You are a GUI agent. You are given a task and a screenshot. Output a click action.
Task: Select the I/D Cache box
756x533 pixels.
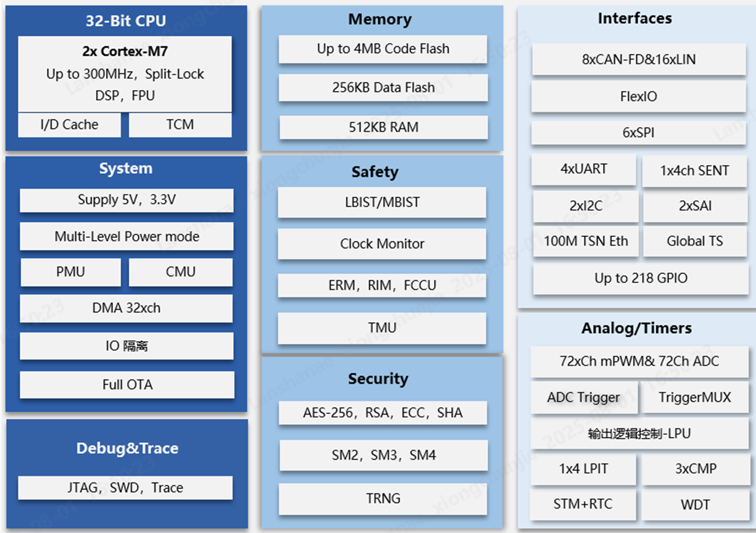click(x=69, y=125)
